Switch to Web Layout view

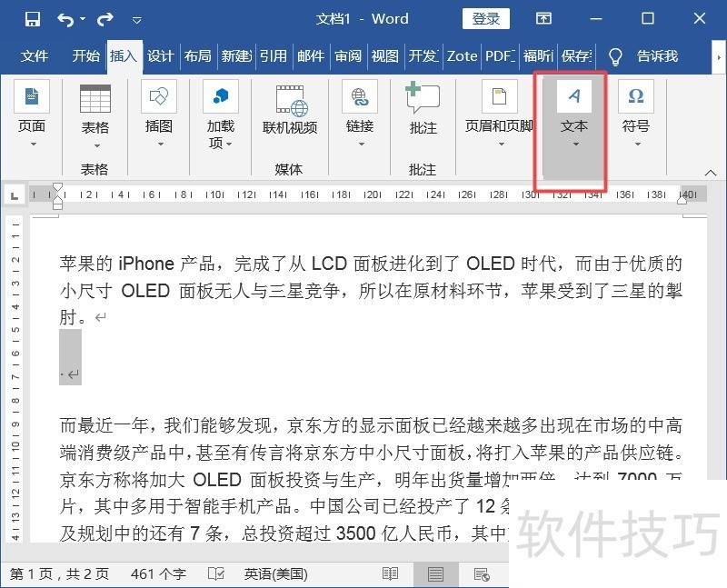tap(481, 574)
